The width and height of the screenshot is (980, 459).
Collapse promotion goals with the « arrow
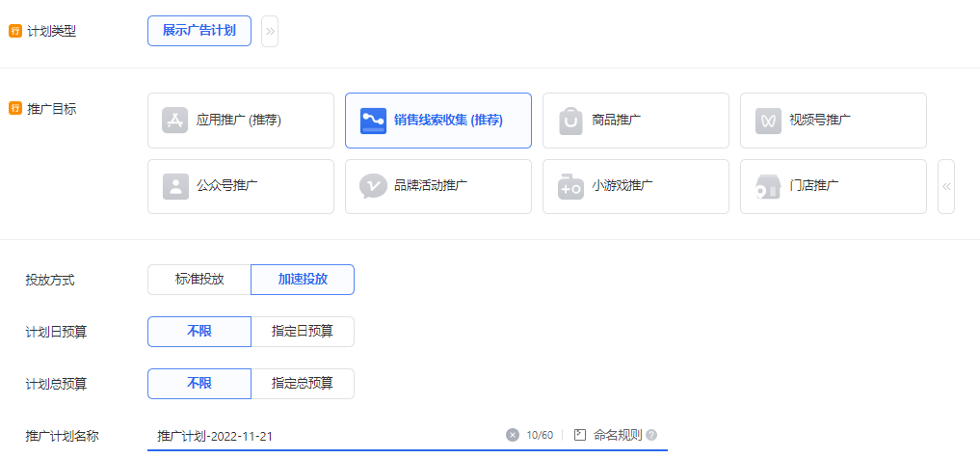[x=946, y=186]
